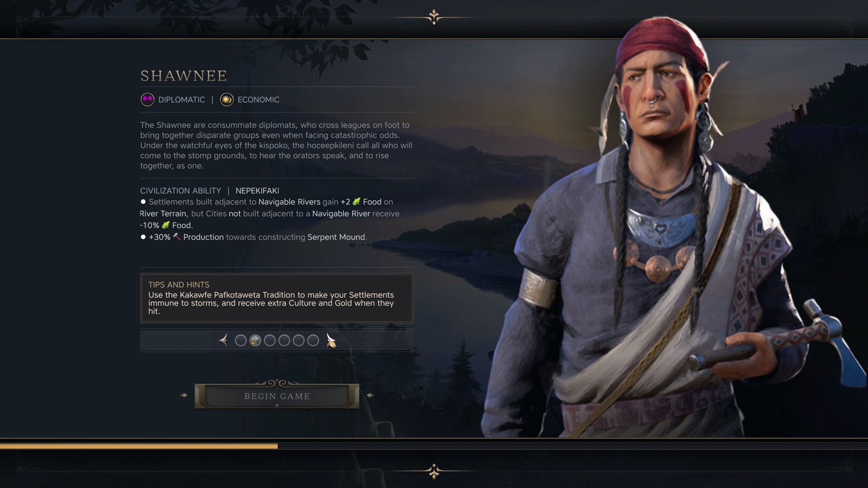Viewport: 868px width, 488px height.
Task: Click the Production hammer icon
Action: (177, 237)
